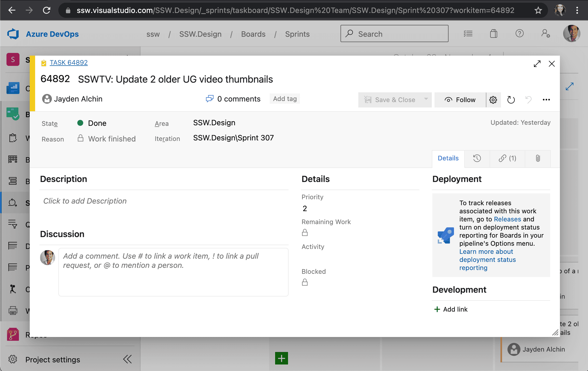Click Add link under Development
Viewport: 588px width, 371px height.
(x=451, y=309)
